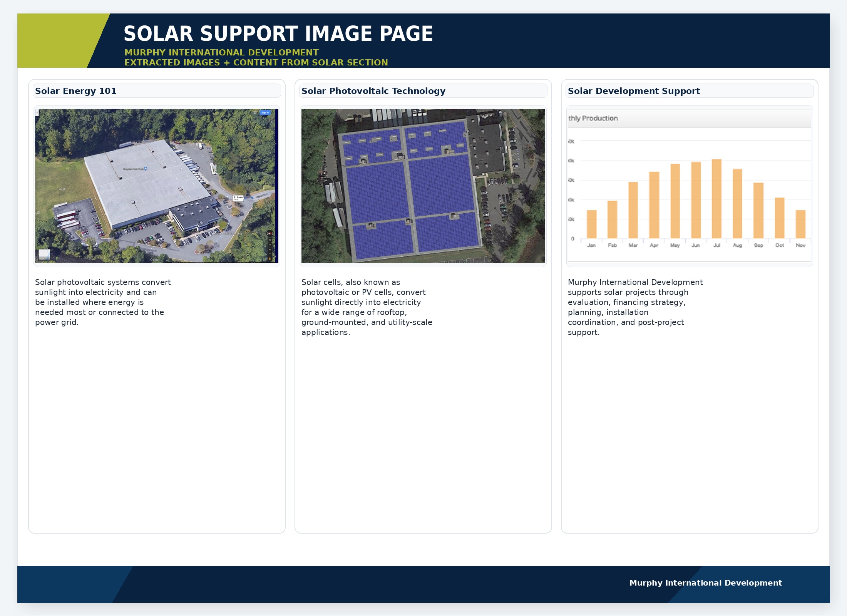Click 'EXTRACTED IMAGES + CONTENT FROM SOLAR SECTION' line
This screenshot has height=616, width=847.
[256, 62]
